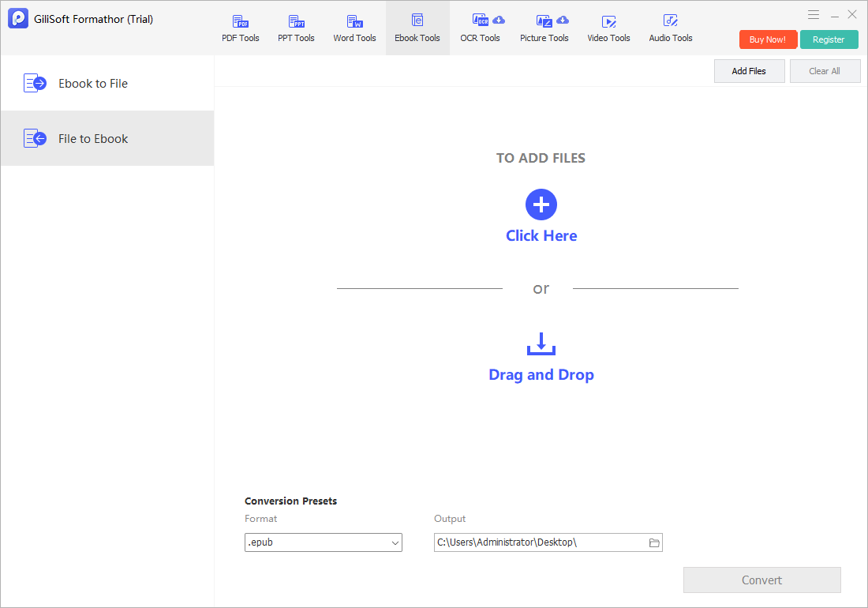The height and width of the screenshot is (608, 868).
Task: Browse output folder with the folder icon
Action: [654, 542]
